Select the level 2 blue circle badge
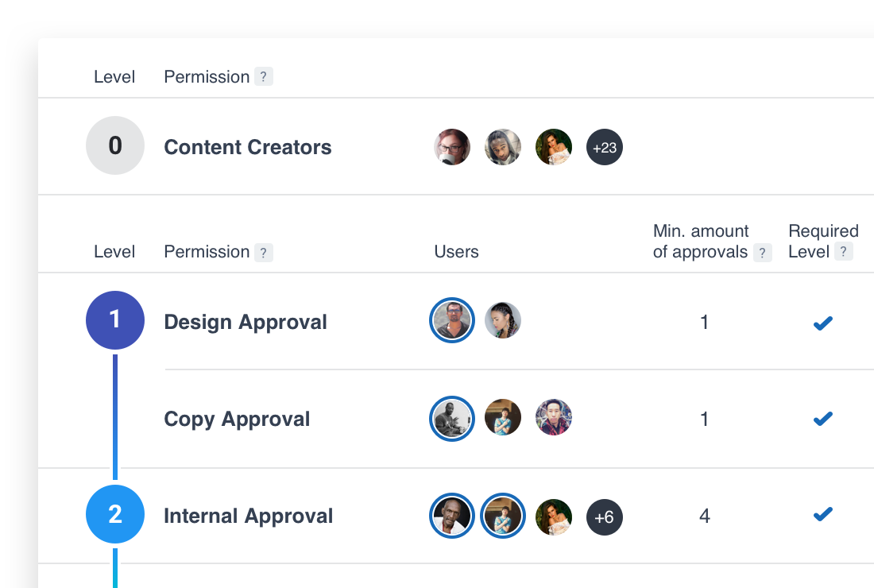 pyautogui.click(x=115, y=515)
